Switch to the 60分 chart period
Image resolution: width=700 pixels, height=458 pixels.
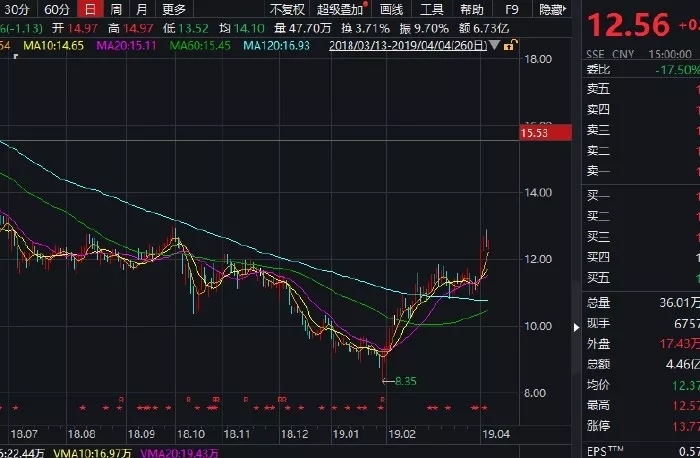pos(58,9)
